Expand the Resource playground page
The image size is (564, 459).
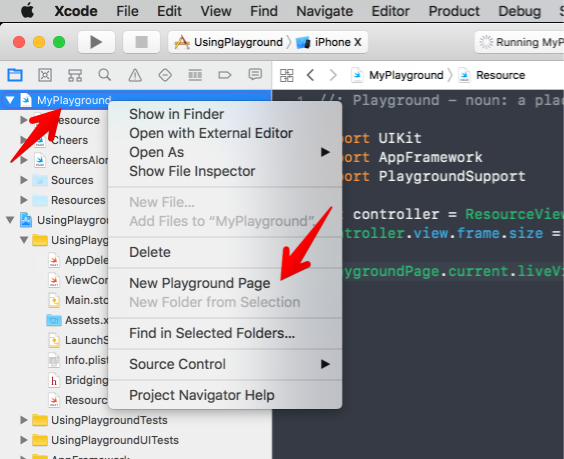(23, 120)
